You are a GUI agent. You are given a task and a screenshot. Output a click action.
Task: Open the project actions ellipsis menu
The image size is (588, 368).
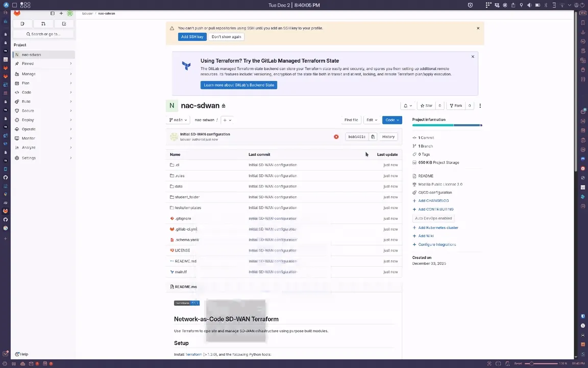tap(480, 105)
